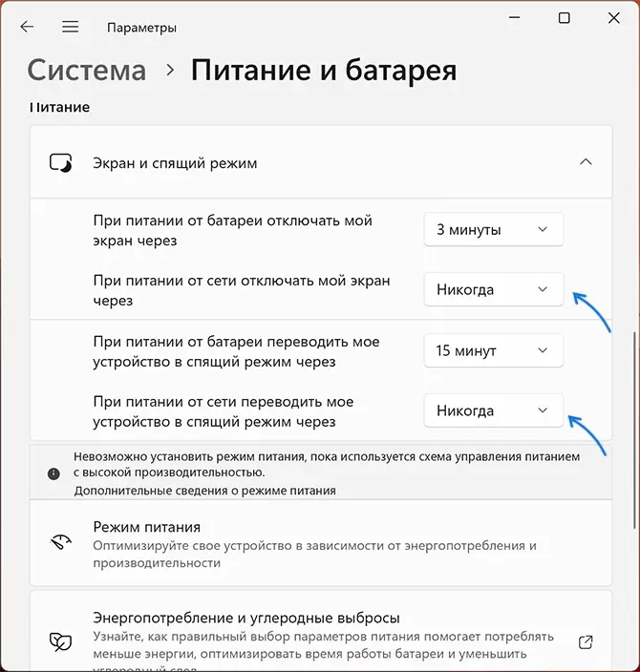This screenshot has height=672, width=640.
Task: Click the energy leaf heart icon
Action: tap(60, 641)
